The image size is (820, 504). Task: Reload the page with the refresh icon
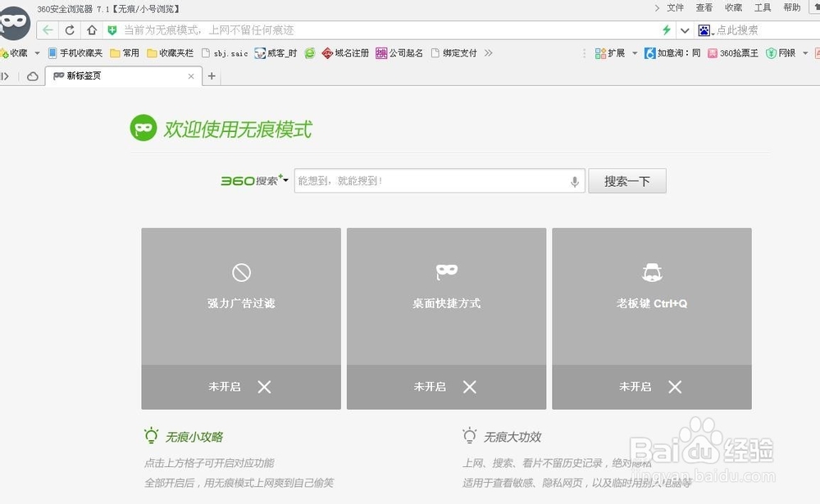tap(70, 30)
